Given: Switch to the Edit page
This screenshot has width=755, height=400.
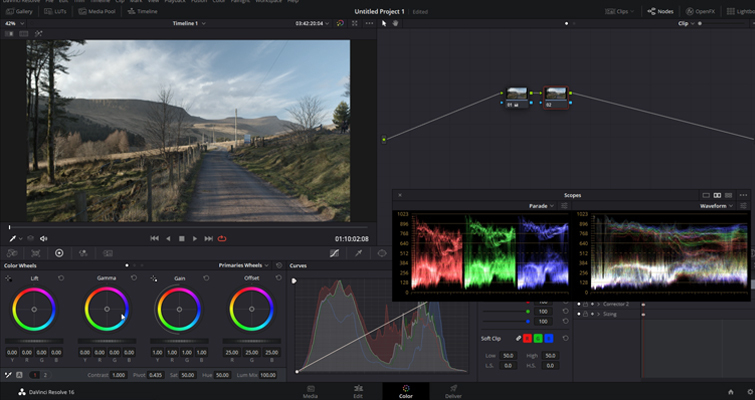Looking at the screenshot, I should tap(358, 391).
